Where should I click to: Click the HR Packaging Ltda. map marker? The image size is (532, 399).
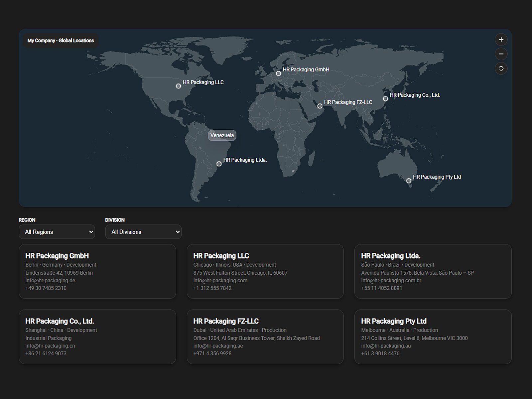219,164
